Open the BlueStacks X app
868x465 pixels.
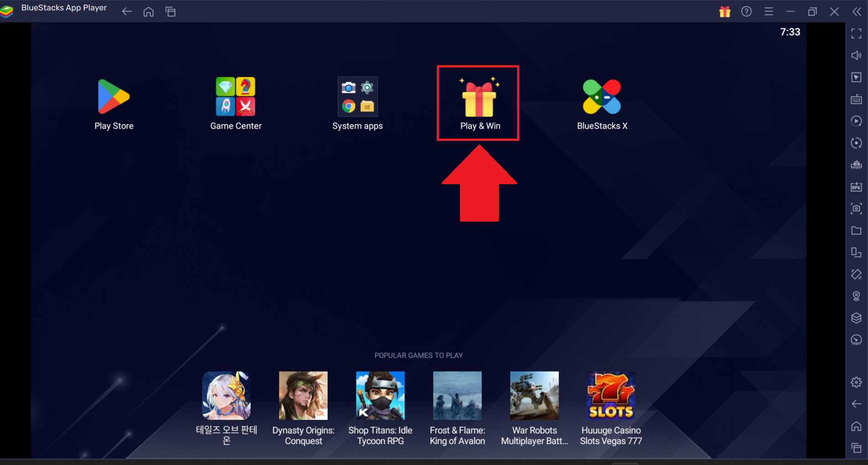tap(601, 97)
